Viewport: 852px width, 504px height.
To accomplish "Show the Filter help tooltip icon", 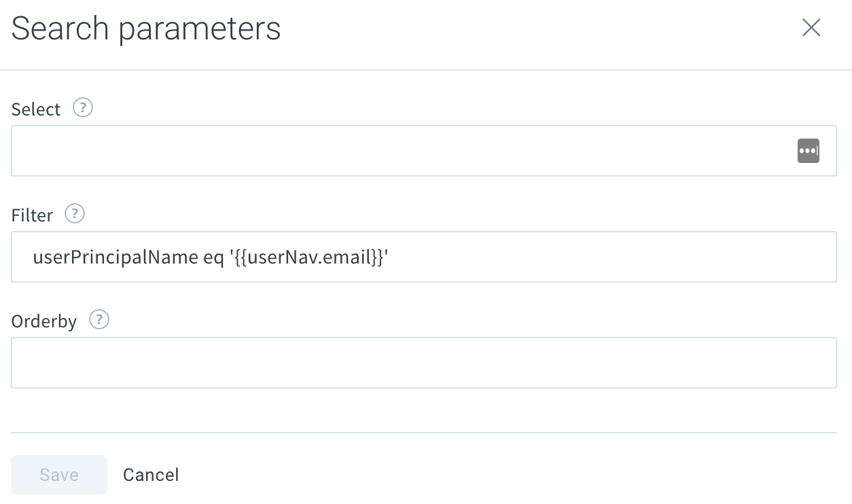I will 75,214.
